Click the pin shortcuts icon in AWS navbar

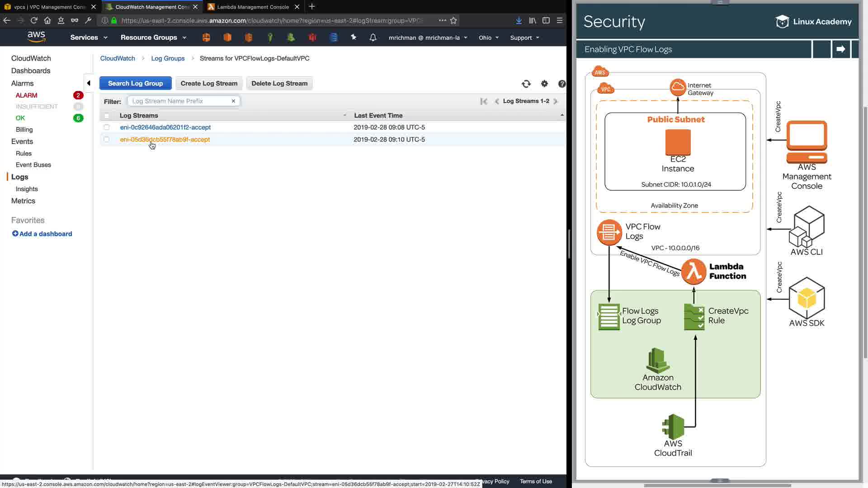click(354, 38)
